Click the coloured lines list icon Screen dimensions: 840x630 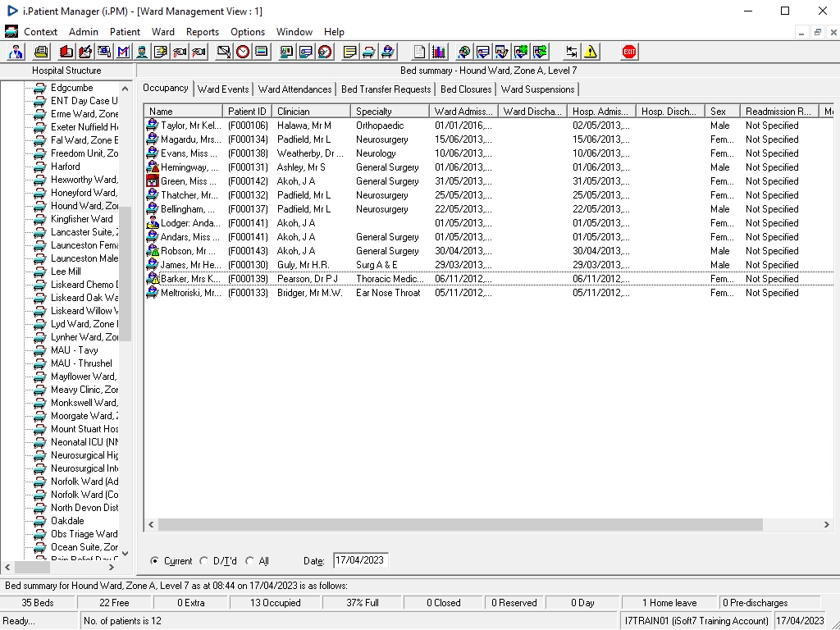coord(262,52)
